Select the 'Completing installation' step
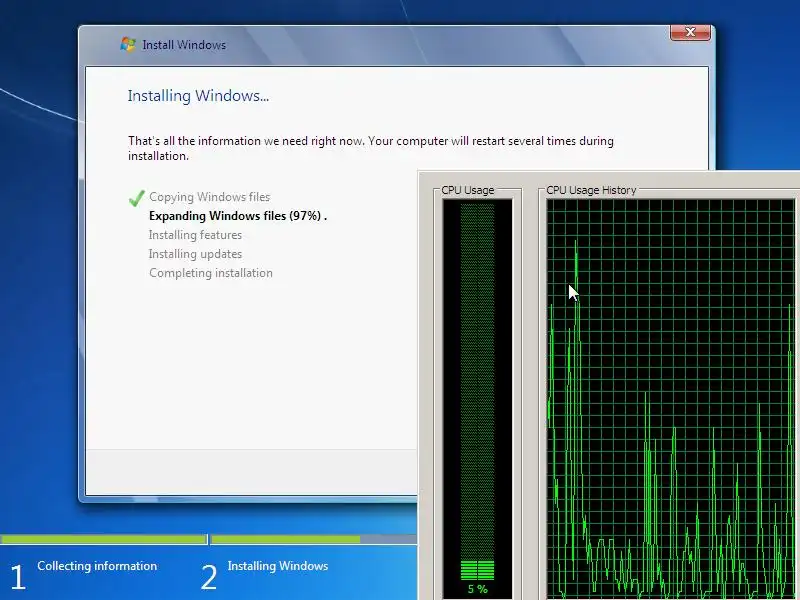 tap(211, 273)
